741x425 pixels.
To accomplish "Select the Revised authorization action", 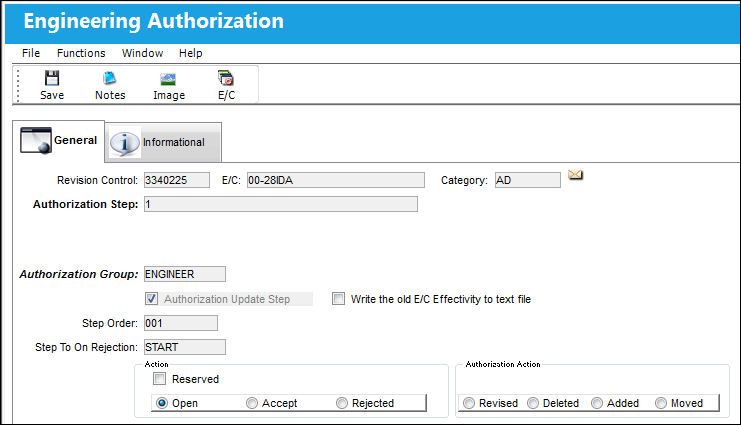I will point(469,403).
